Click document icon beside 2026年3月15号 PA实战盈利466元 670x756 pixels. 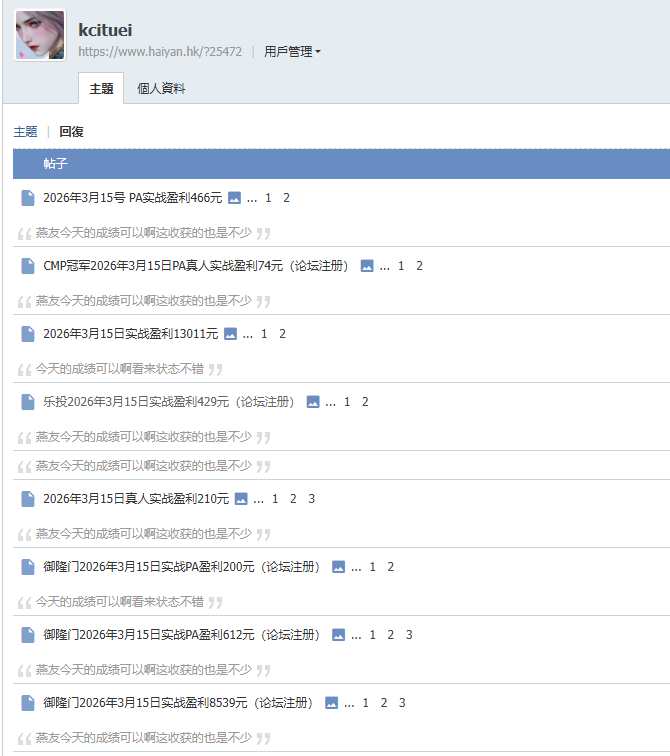click(28, 198)
